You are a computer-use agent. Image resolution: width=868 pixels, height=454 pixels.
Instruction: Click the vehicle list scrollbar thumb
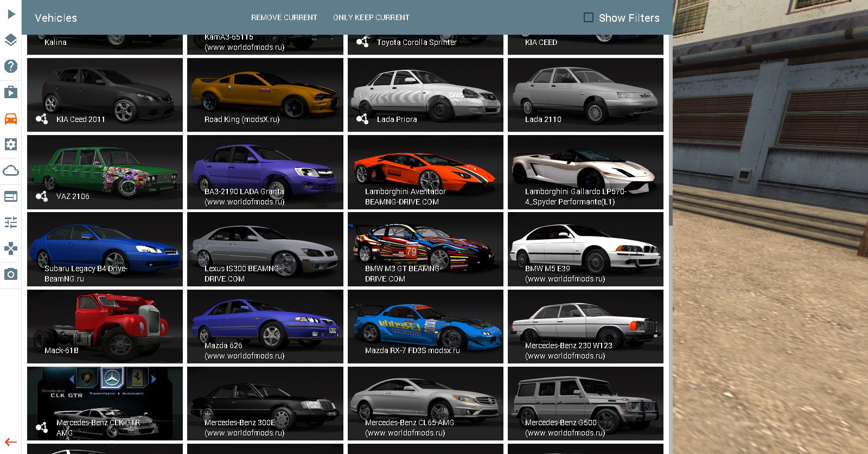[x=671, y=210]
